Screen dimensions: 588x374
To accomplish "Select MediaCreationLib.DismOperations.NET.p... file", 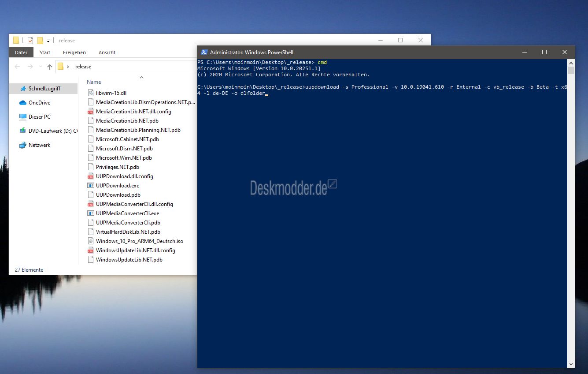I will coord(145,102).
